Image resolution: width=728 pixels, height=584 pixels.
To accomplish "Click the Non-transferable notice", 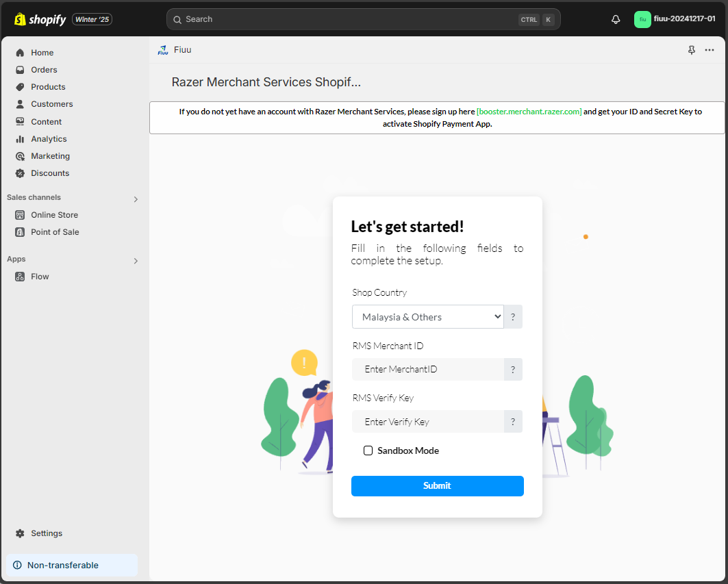I will [x=72, y=565].
